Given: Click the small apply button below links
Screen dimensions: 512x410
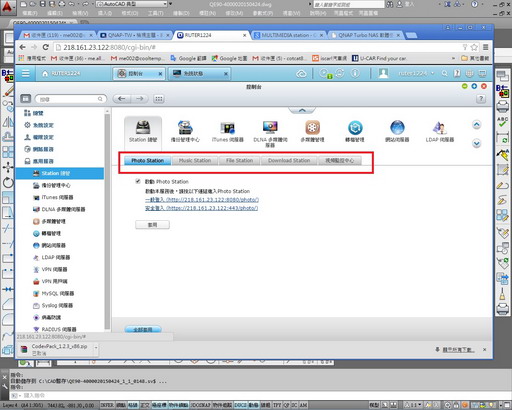Looking at the screenshot, I should click(x=152, y=225).
